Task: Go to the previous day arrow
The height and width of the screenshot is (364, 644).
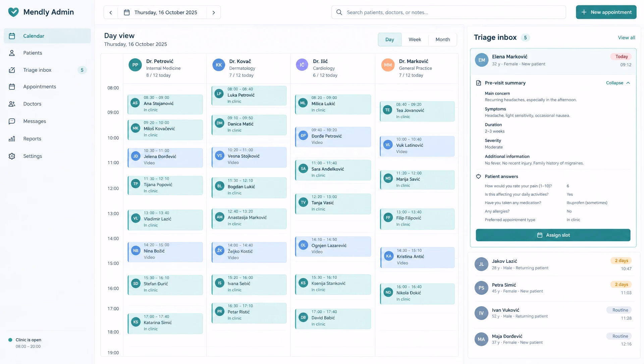Action: pos(111,12)
